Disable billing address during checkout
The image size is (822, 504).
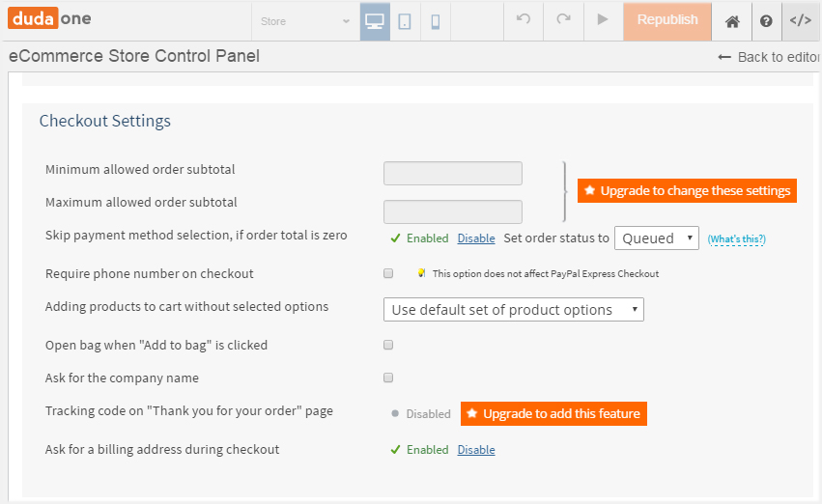(x=476, y=450)
